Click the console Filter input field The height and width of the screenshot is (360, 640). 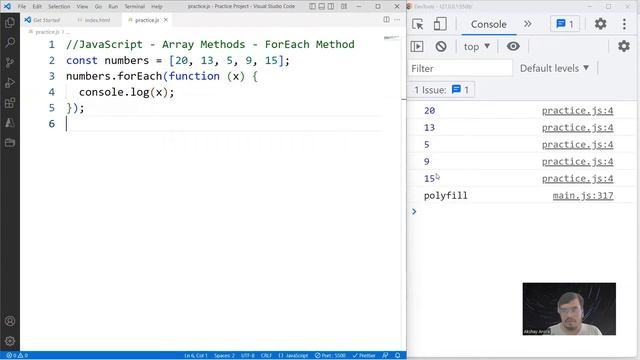click(460, 68)
